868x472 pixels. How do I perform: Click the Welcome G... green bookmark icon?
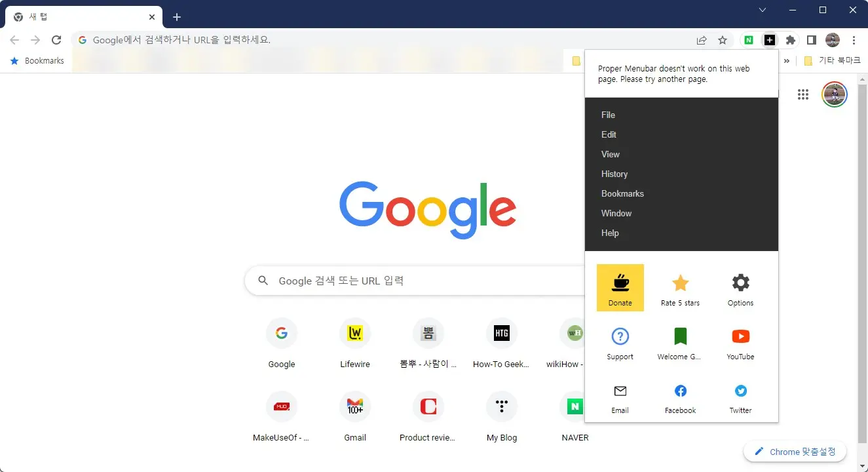tap(680, 336)
